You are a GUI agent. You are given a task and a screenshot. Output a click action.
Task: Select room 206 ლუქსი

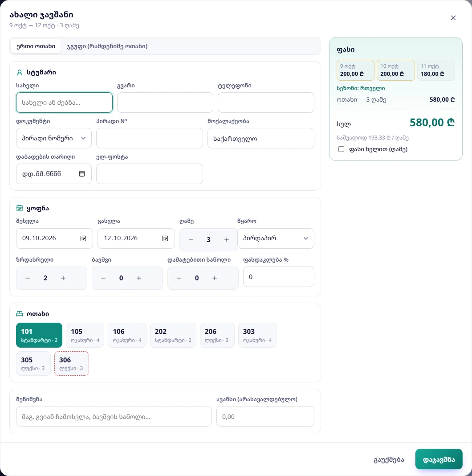(217, 335)
